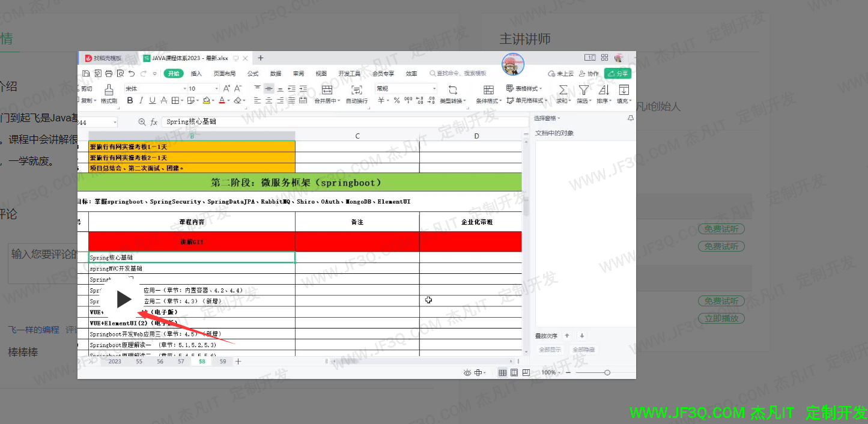Click the undo arrow icon
868x424 pixels.
point(132,74)
